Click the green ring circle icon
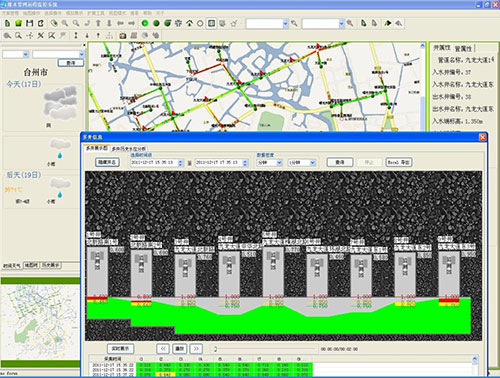 pyautogui.click(x=145, y=23)
